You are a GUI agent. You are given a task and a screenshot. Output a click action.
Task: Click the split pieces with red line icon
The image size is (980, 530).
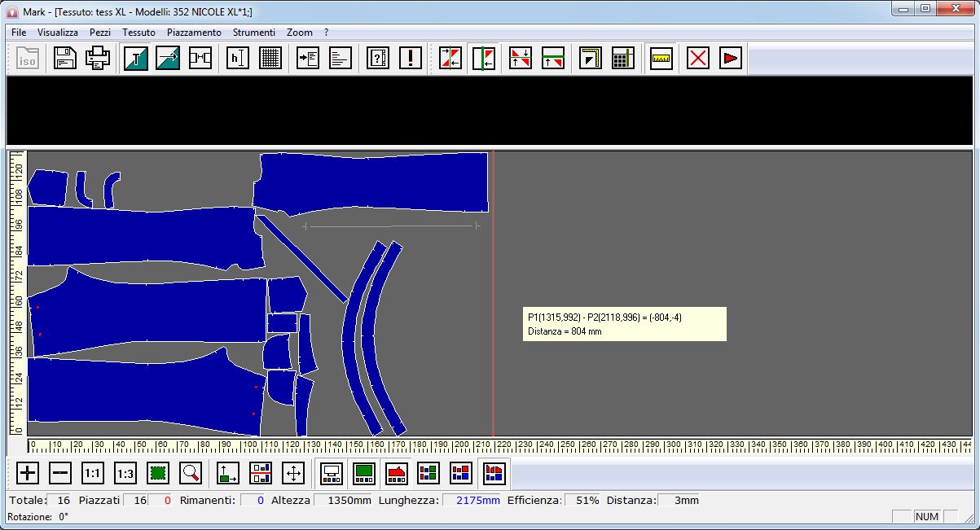261,472
